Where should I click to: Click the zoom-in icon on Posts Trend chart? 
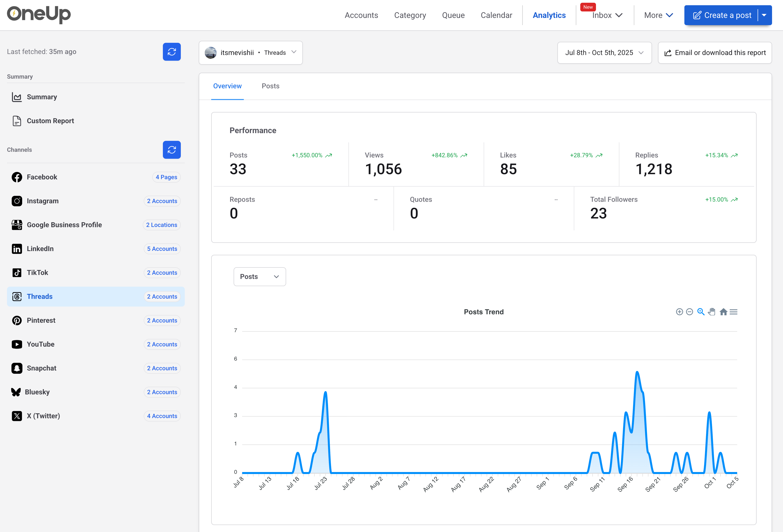click(x=679, y=312)
